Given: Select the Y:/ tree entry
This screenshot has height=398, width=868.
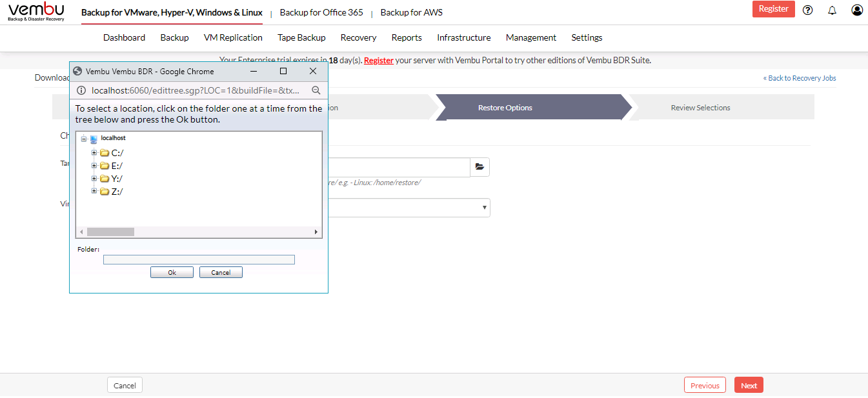Looking at the screenshot, I should tap(117, 179).
